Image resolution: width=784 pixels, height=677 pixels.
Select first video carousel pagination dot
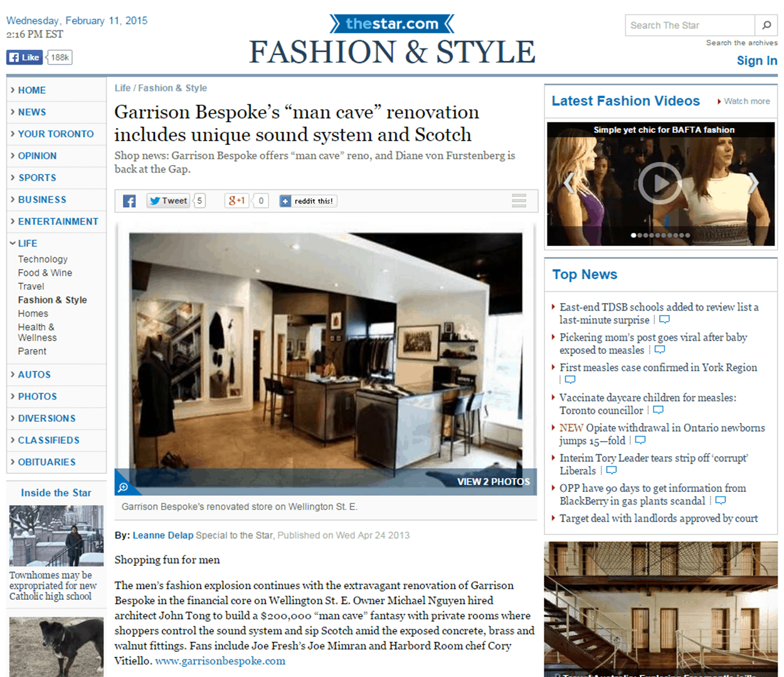(633, 235)
